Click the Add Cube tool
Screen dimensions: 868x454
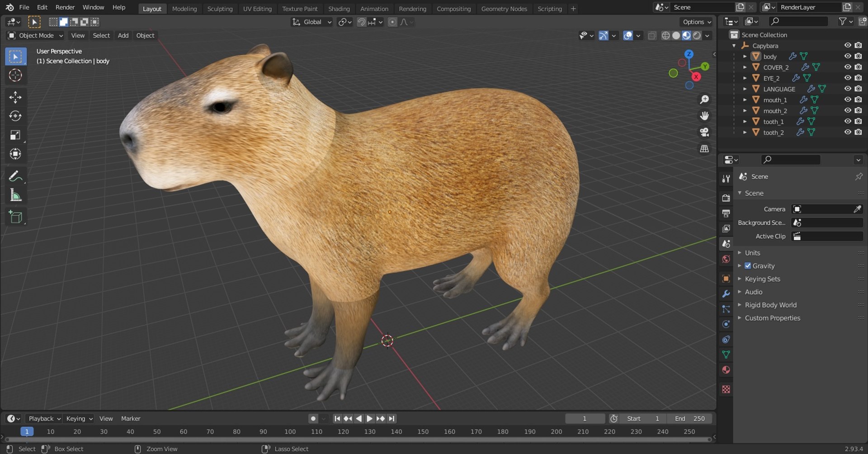coord(15,218)
